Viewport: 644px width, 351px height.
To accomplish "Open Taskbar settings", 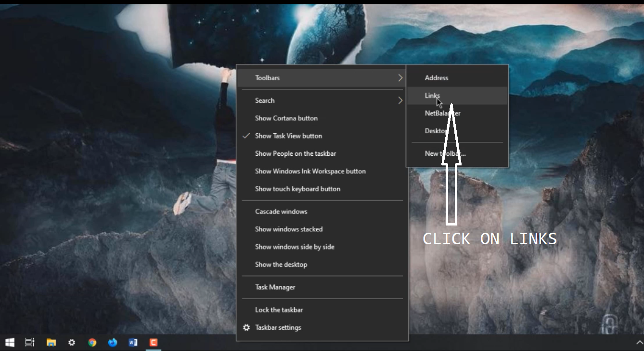I will pos(322,327).
